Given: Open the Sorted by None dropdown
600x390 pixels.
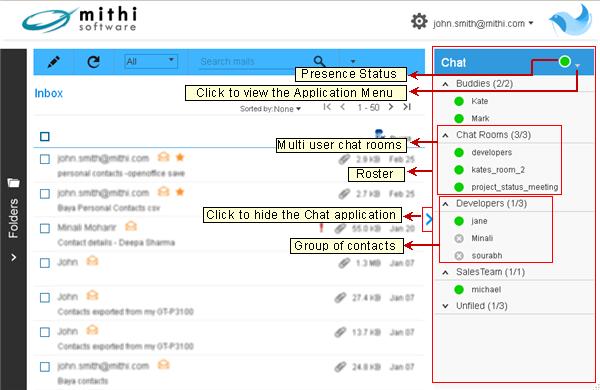Looking at the screenshot, I should [270, 109].
